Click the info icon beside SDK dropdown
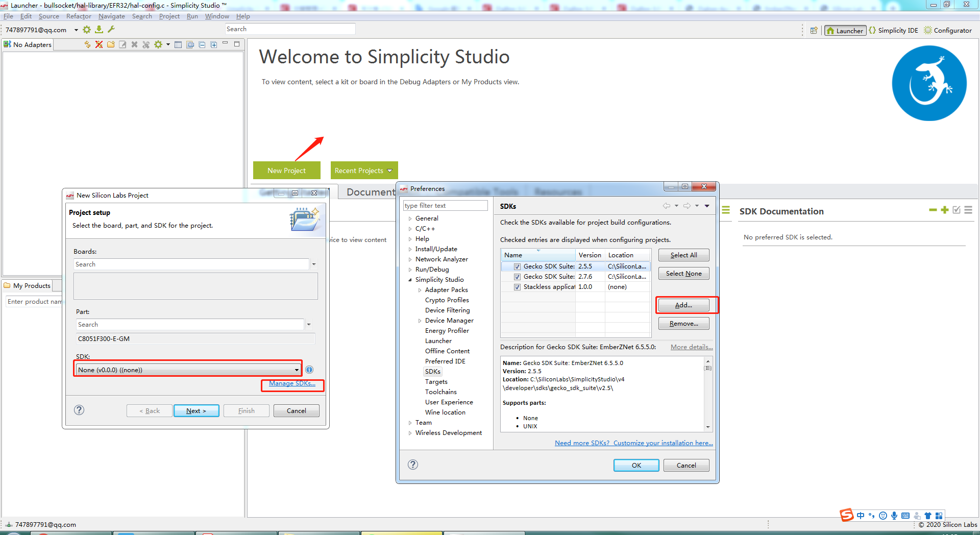This screenshot has height=535, width=980. [x=309, y=370]
